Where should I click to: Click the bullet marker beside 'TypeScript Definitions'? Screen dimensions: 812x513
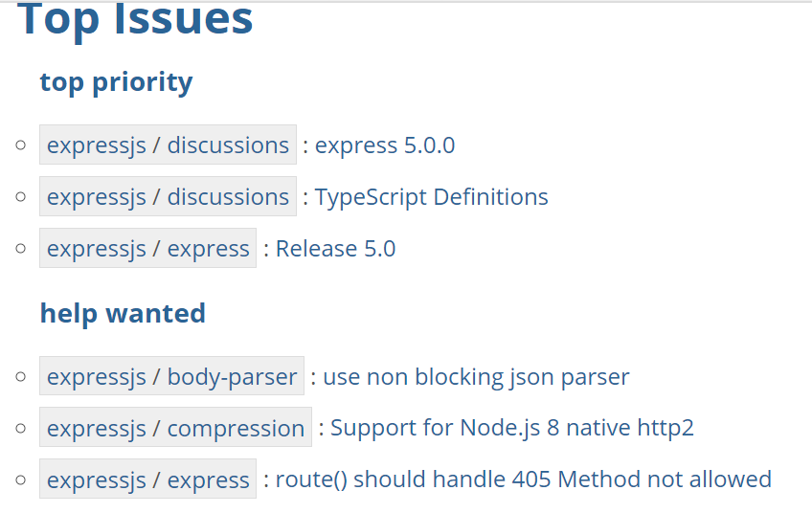(21, 197)
